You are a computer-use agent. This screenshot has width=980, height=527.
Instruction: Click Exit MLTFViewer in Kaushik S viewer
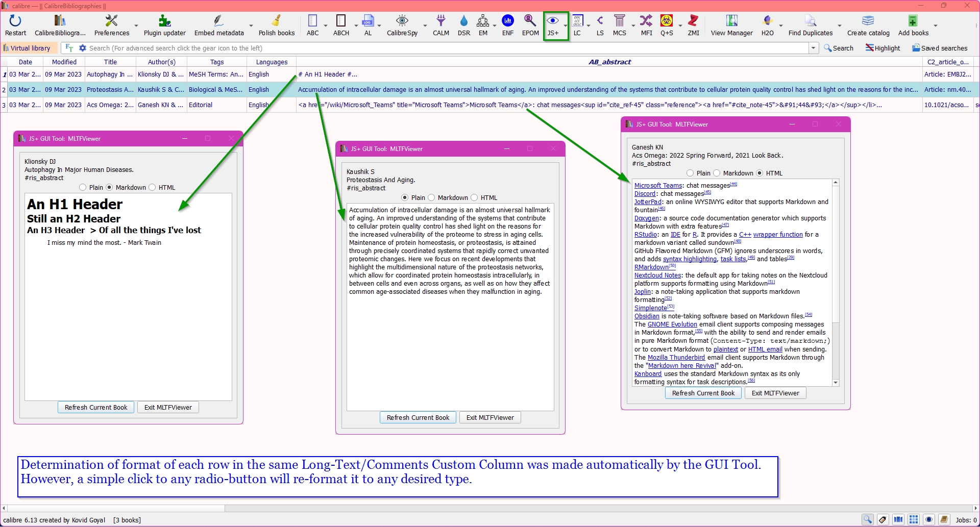pos(490,418)
